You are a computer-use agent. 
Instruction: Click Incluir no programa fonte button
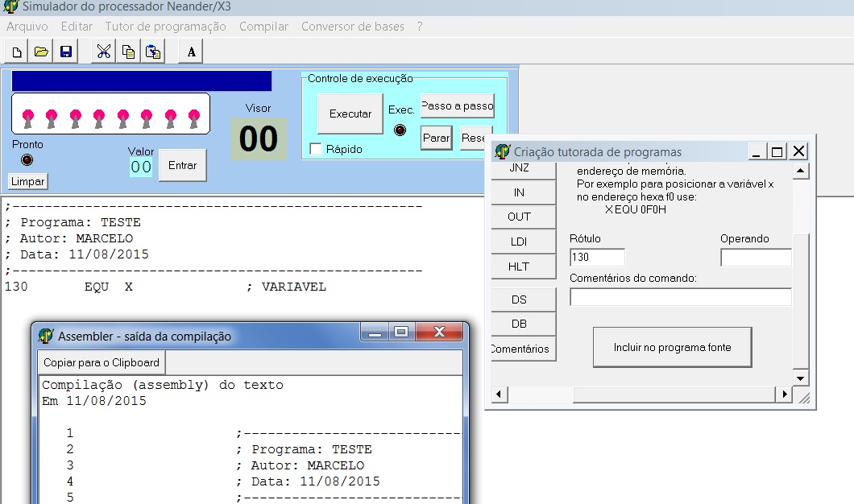click(x=672, y=347)
